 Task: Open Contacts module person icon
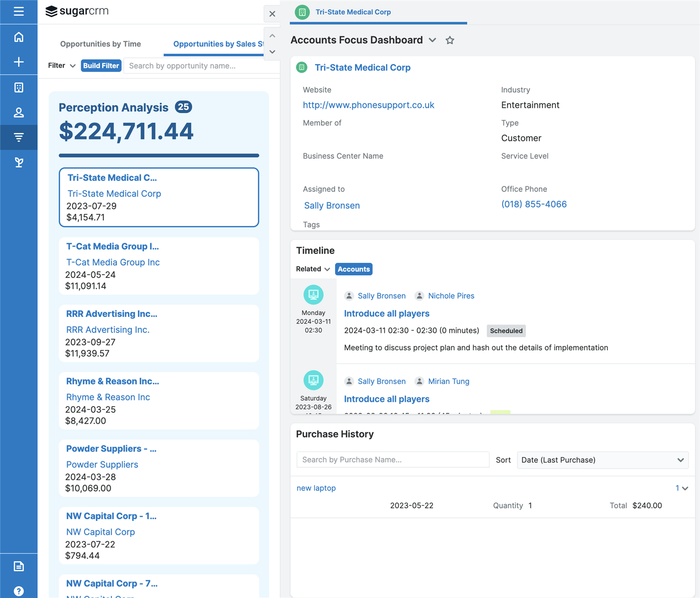pos(19,113)
